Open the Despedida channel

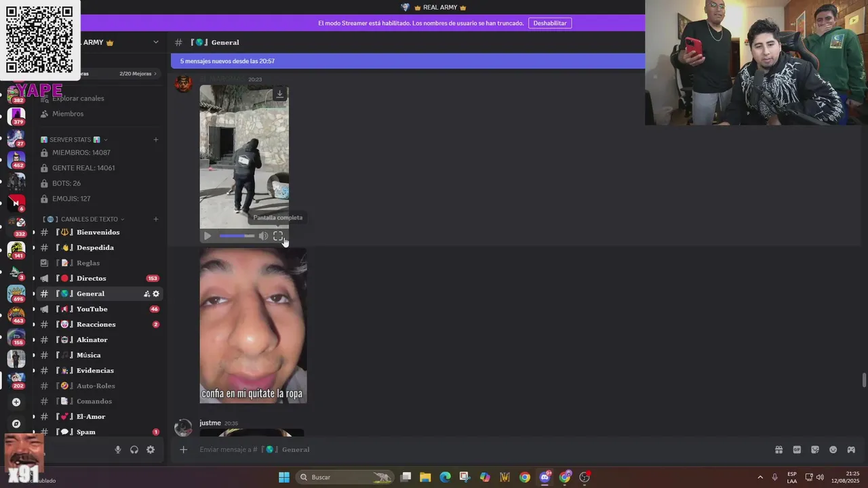click(99, 247)
